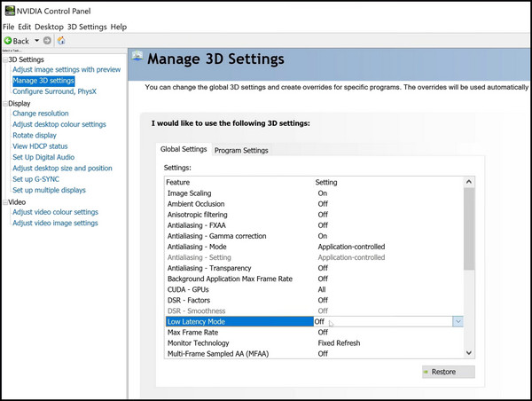Collapse the Display tree node

tap(5, 104)
